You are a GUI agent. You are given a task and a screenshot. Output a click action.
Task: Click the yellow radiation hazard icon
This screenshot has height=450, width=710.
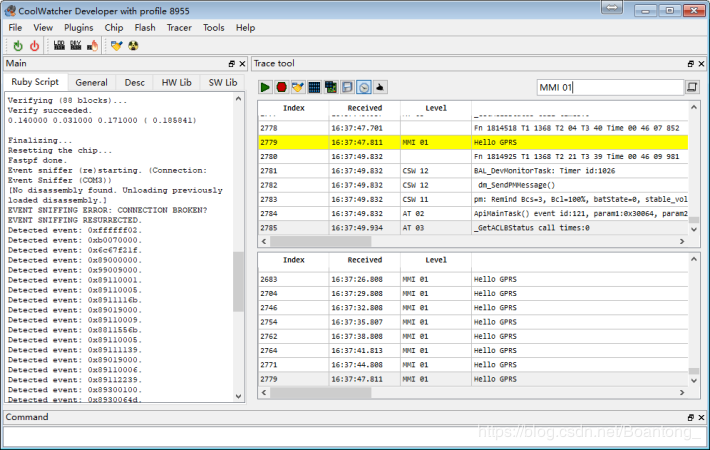click(133, 46)
